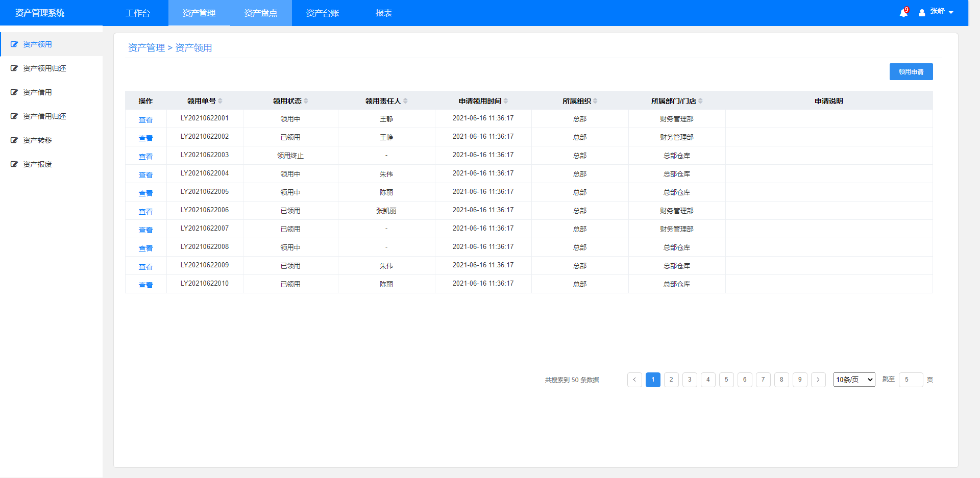
Task: Click 查看 for LY20210622005
Action: [x=145, y=193]
